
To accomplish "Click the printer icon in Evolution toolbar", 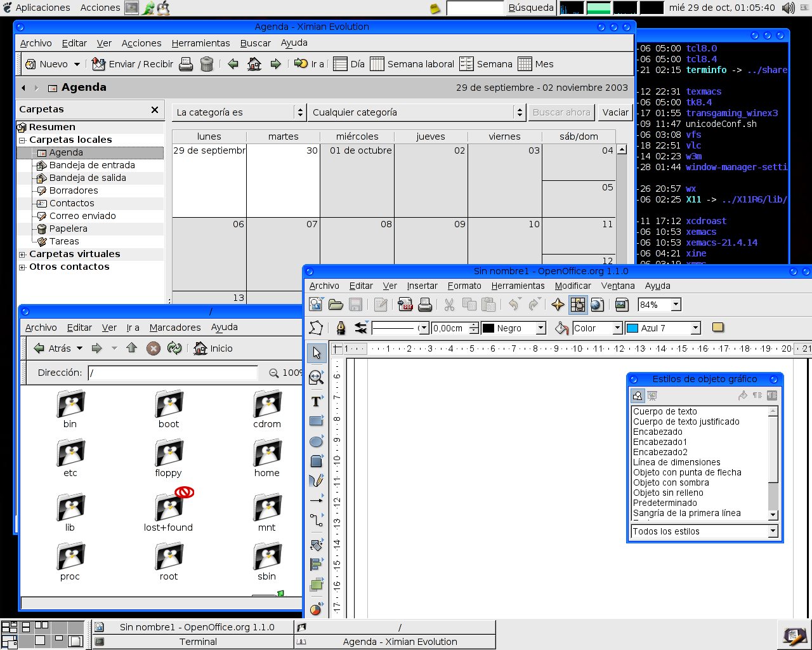I will (186, 64).
